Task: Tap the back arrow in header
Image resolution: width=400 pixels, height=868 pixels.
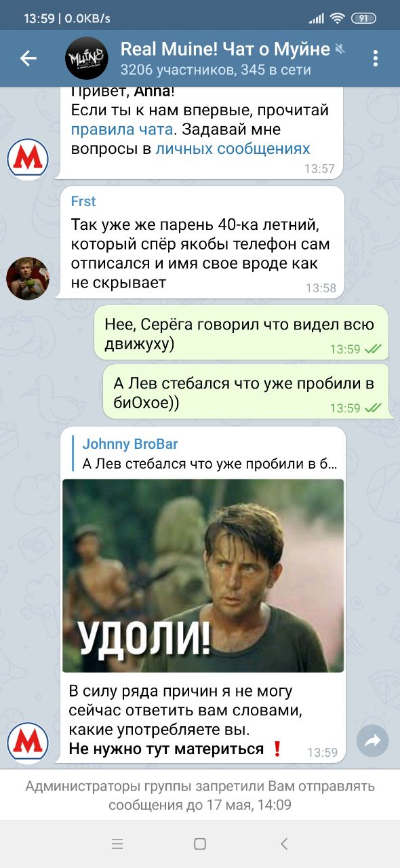Action: tap(28, 59)
